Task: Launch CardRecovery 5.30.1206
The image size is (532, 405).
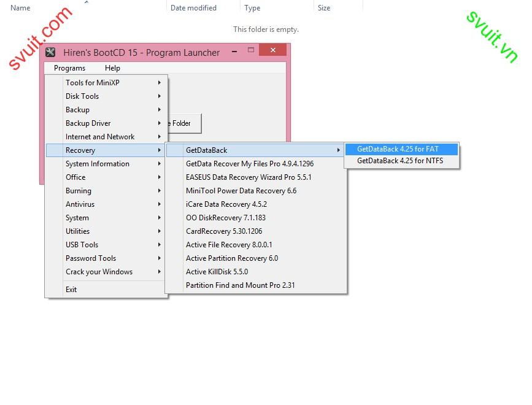Action: click(x=256, y=231)
